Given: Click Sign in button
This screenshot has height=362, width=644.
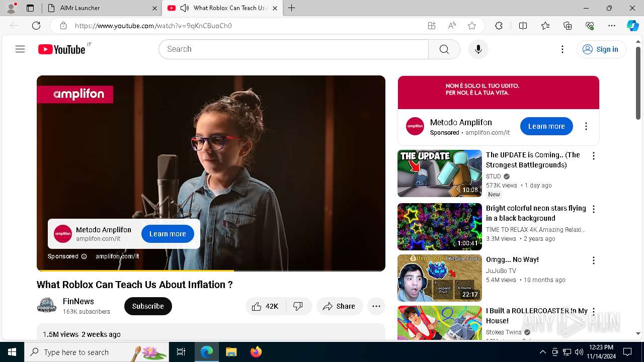Looking at the screenshot, I should point(601,49).
